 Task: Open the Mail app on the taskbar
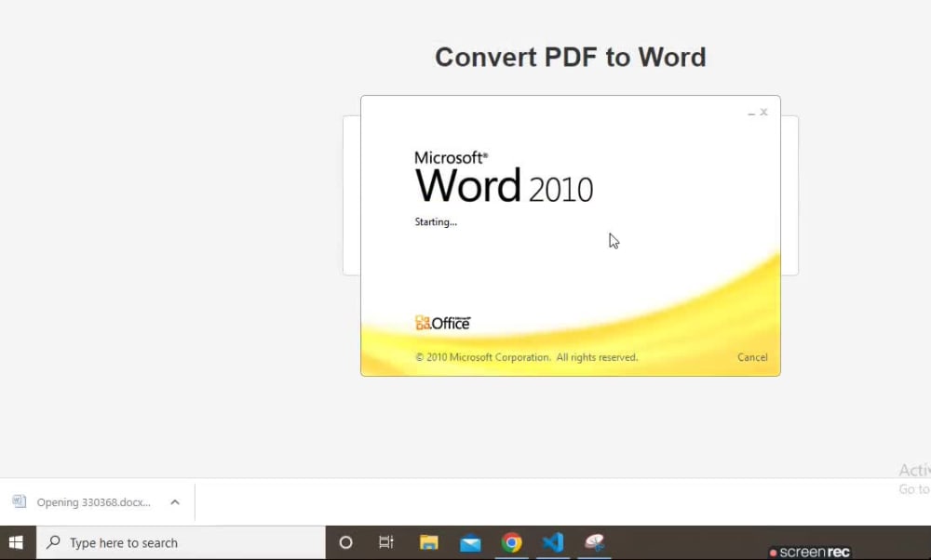click(470, 542)
